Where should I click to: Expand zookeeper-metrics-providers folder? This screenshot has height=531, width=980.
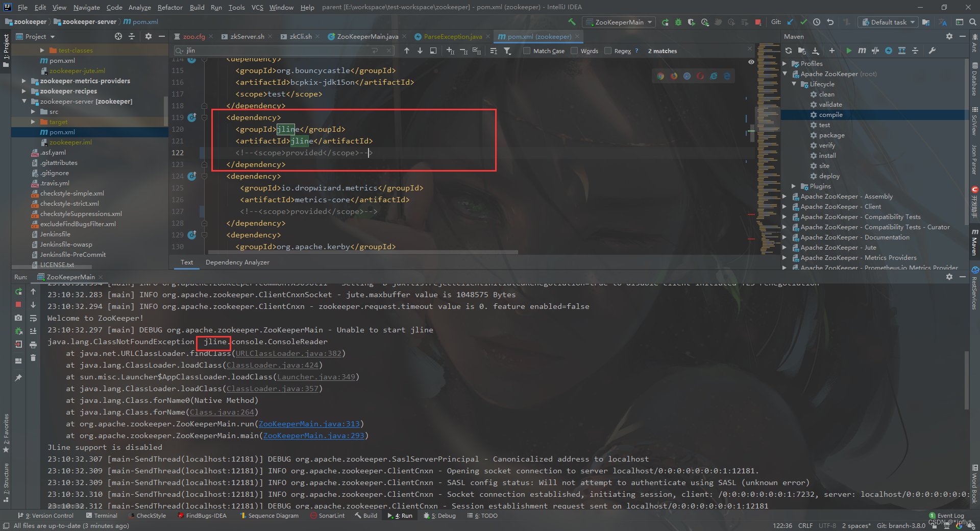pyautogui.click(x=23, y=81)
